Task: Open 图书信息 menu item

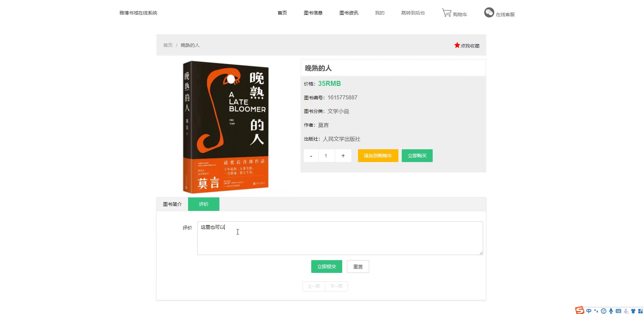Action: (x=313, y=13)
